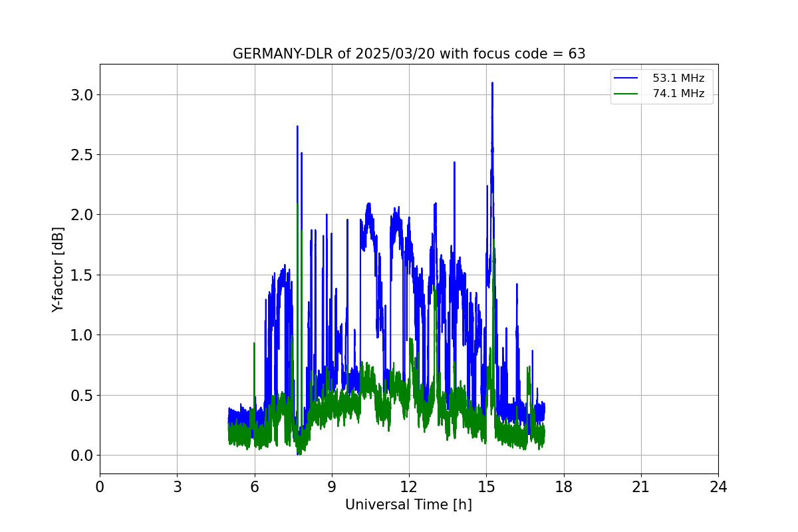Click the tallest blue peak above 3.0 dB
This screenshot has width=798, height=532.
pyautogui.click(x=492, y=84)
